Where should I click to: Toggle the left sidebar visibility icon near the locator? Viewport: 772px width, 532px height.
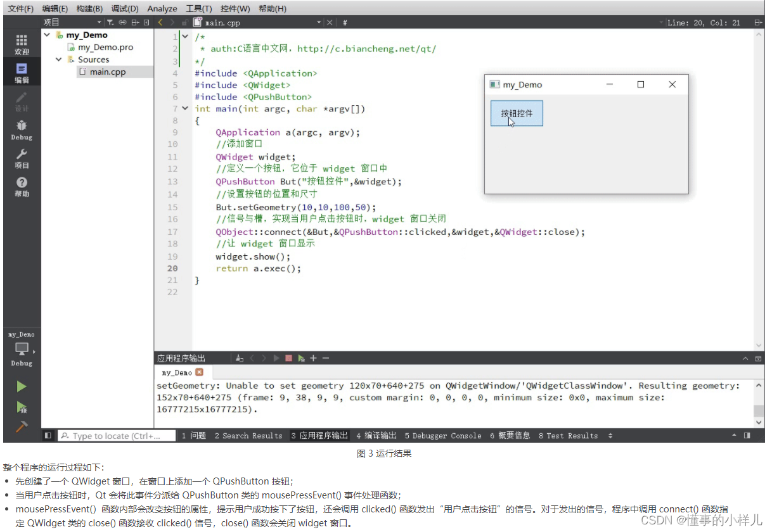click(x=48, y=435)
